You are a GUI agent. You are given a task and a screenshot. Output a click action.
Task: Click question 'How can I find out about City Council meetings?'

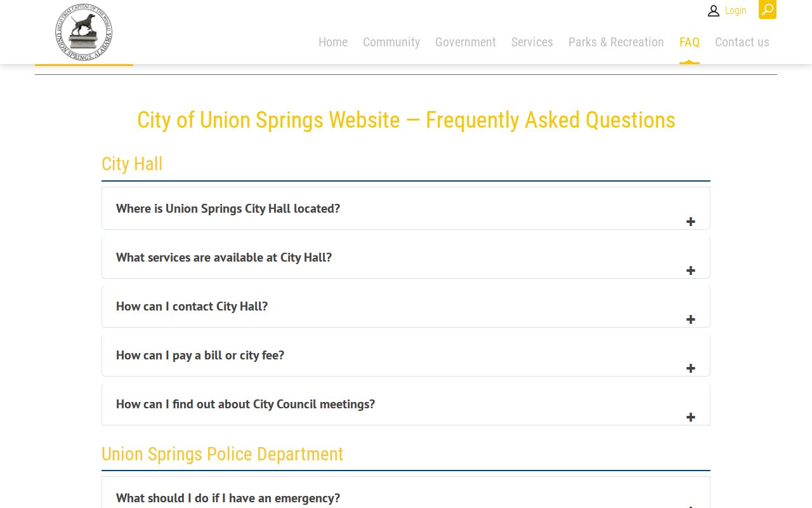point(246,404)
